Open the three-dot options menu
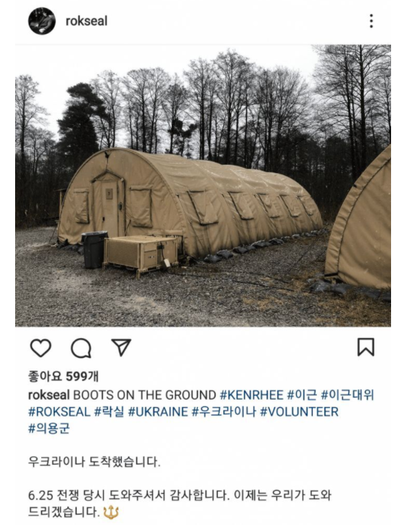 [371, 21]
